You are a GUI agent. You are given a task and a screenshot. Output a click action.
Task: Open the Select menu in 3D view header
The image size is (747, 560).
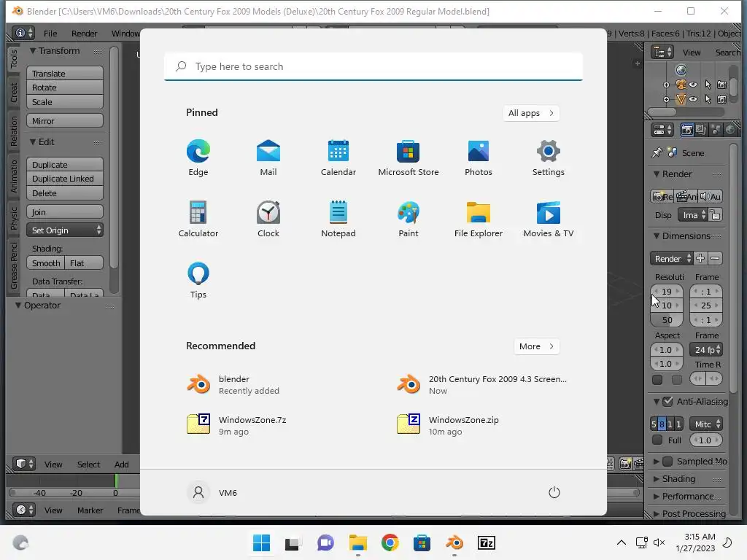[88, 464]
